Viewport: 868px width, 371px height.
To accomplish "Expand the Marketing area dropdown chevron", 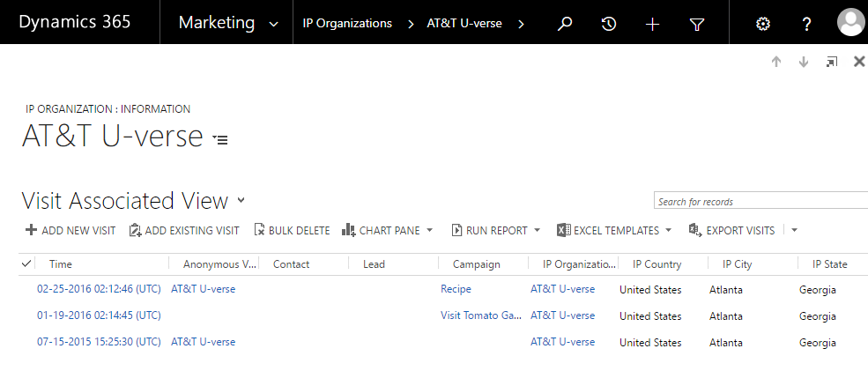I will 273,24.
